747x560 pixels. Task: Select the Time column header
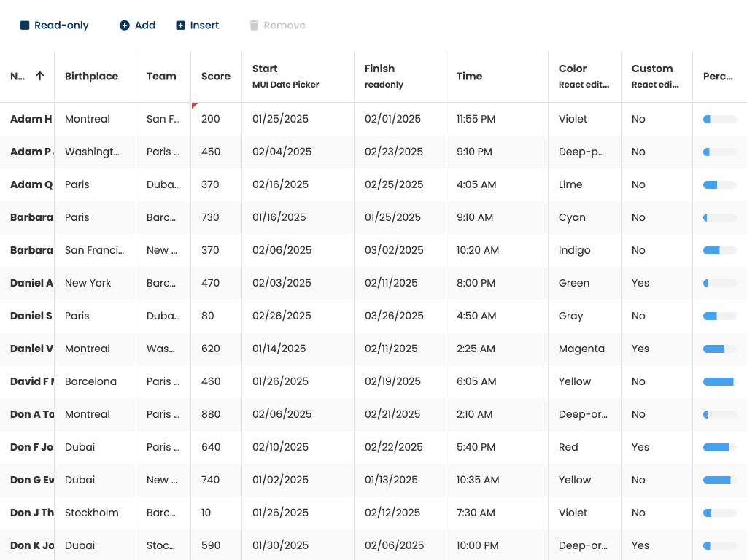coord(469,77)
